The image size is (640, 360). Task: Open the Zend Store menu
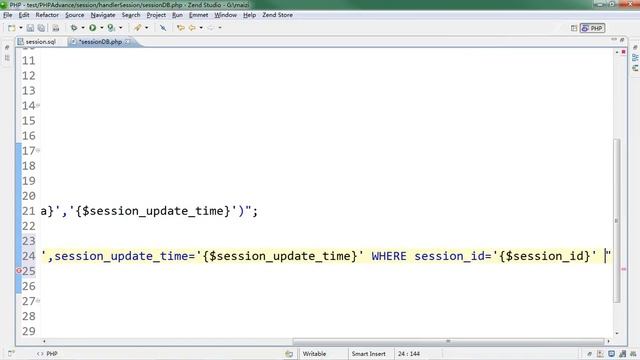(x=277, y=15)
